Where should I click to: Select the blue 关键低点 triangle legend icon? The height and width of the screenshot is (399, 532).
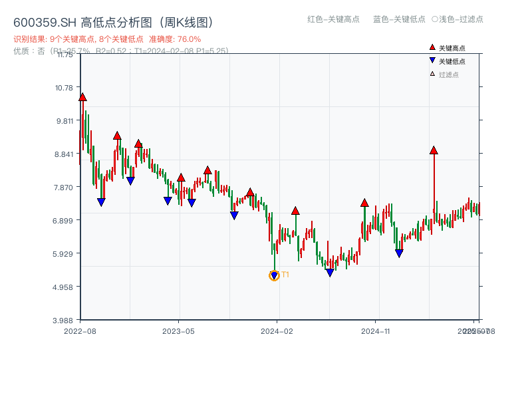coord(431,60)
